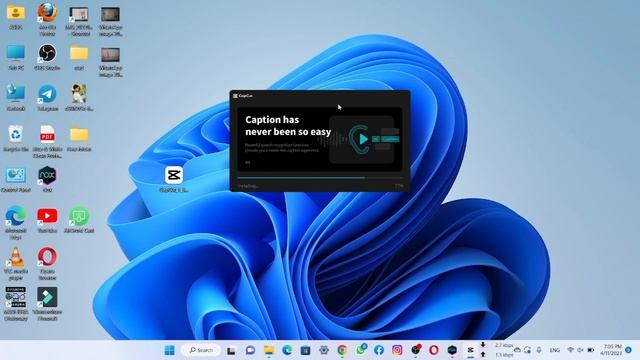Open Facebook from the taskbar

coord(379,350)
